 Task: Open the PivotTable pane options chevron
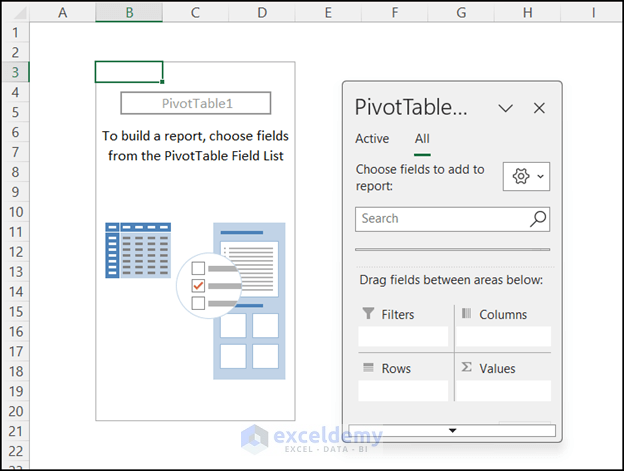505,108
